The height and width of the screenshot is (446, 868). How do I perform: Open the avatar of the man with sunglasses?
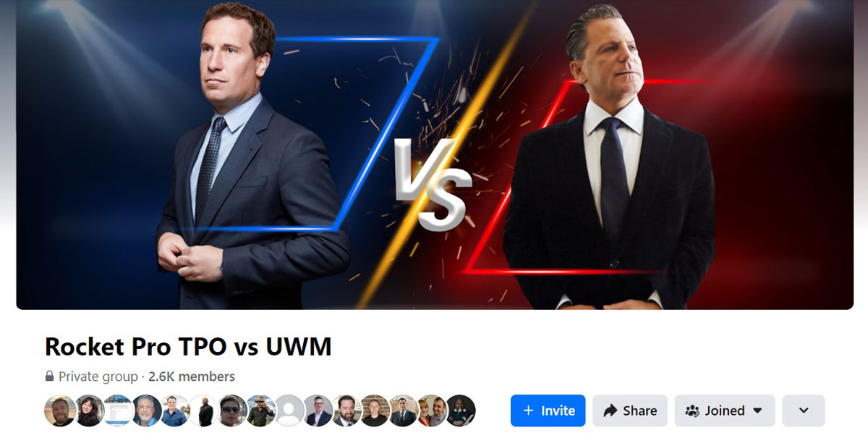click(x=232, y=411)
